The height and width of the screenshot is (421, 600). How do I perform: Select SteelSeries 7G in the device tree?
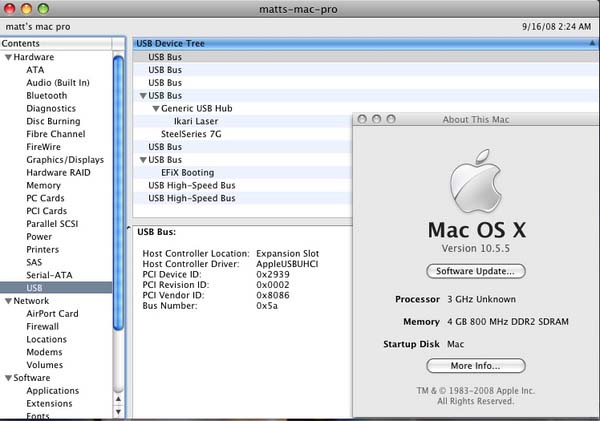pos(189,134)
